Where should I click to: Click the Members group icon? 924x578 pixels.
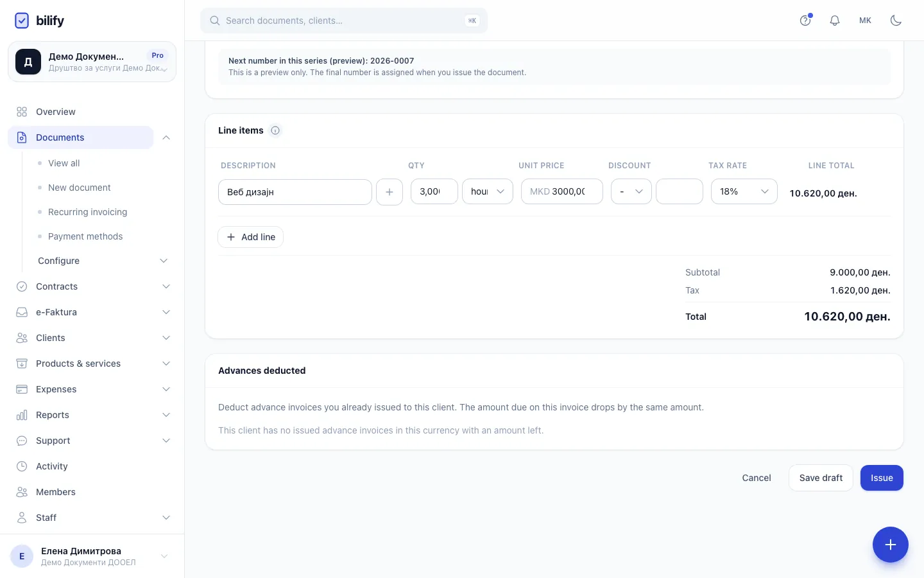[x=22, y=492]
